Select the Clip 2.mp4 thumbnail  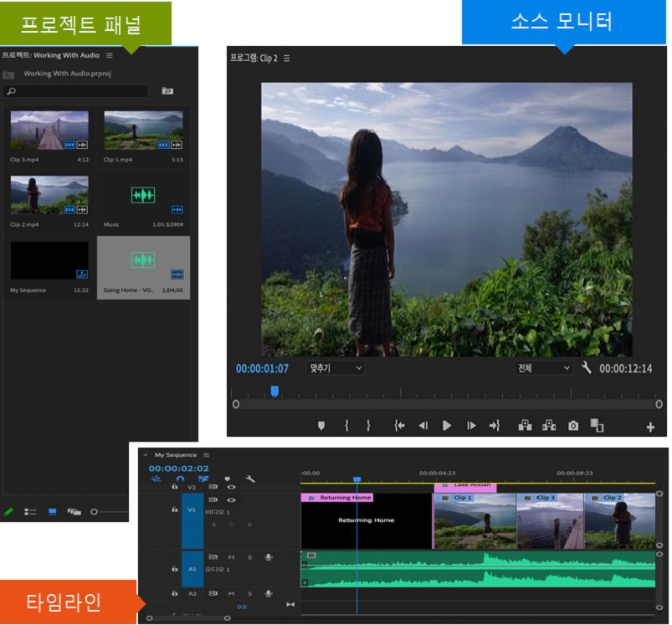(x=49, y=195)
